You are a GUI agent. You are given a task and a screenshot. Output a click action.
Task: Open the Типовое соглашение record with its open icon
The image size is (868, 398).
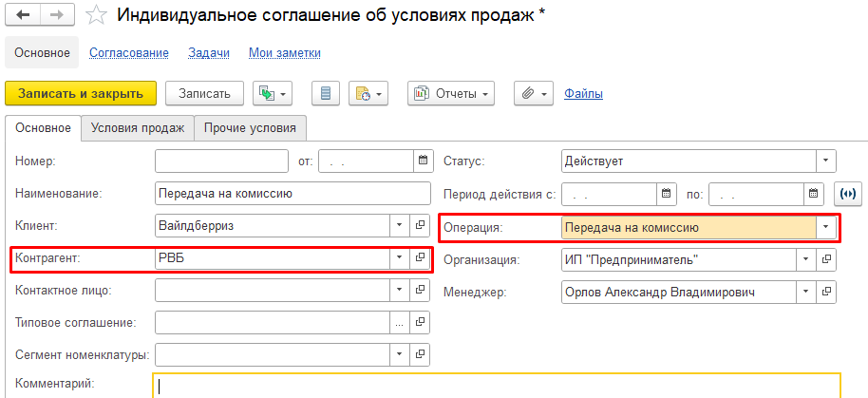click(x=420, y=322)
